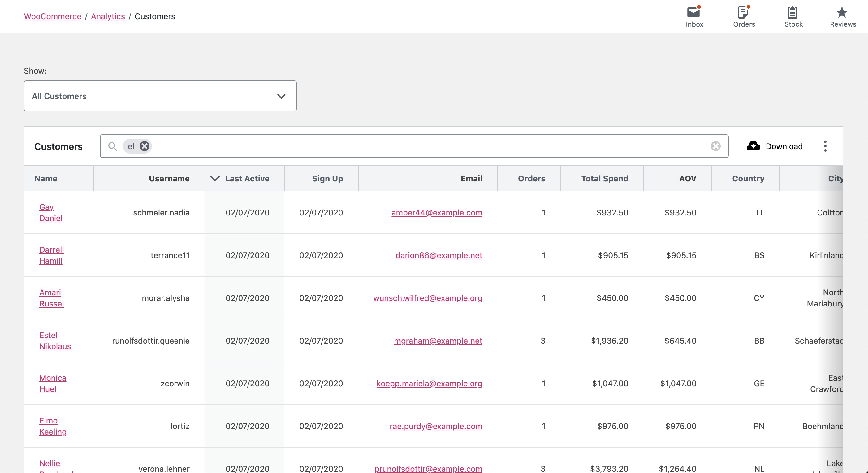
Task: Go to WooCommerce breadcrumb link
Action: pyautogui.click(x=53, y=16)
